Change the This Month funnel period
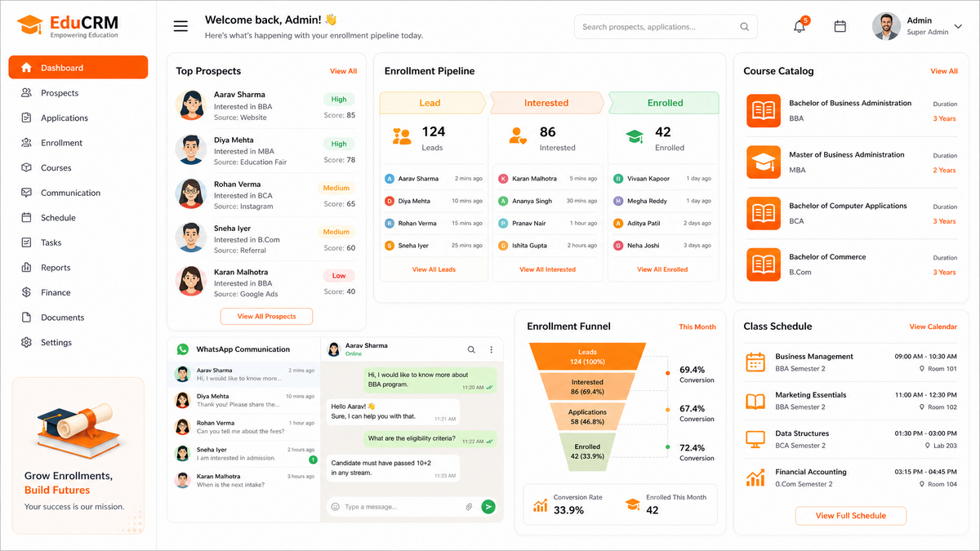980x551 pixels. click(x=697, y=327)
